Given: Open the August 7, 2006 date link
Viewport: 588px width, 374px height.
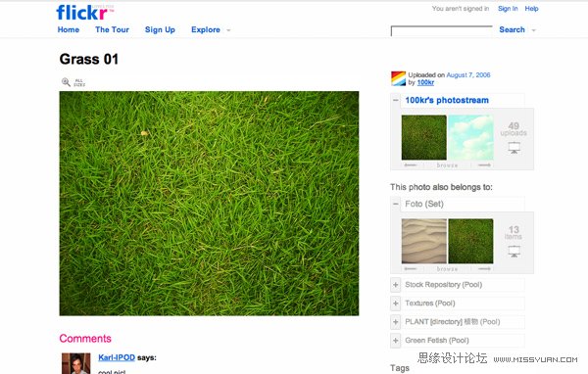Looking at the screenshot, I should click(468, 75).
